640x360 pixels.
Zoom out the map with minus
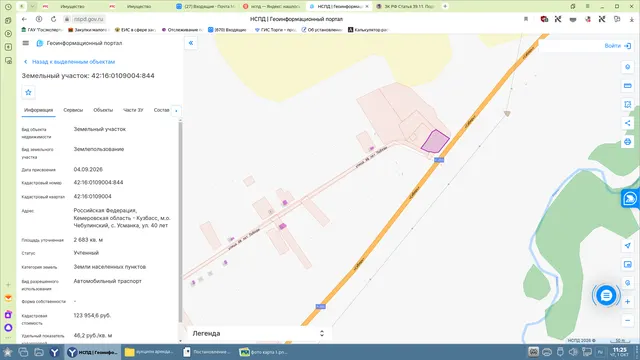point(627,320)
